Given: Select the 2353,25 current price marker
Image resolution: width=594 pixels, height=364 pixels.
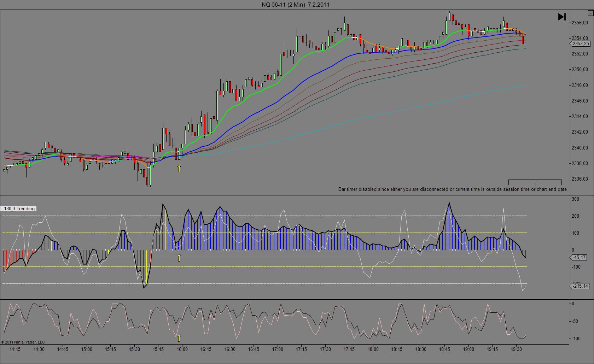Looking at the screenshot, I should [x=581, y=44].
